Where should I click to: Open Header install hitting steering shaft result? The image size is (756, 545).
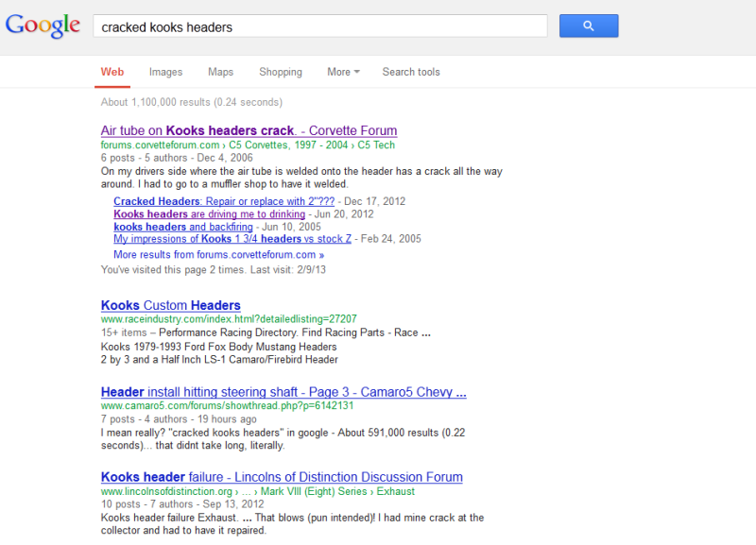tap(283, 392)
